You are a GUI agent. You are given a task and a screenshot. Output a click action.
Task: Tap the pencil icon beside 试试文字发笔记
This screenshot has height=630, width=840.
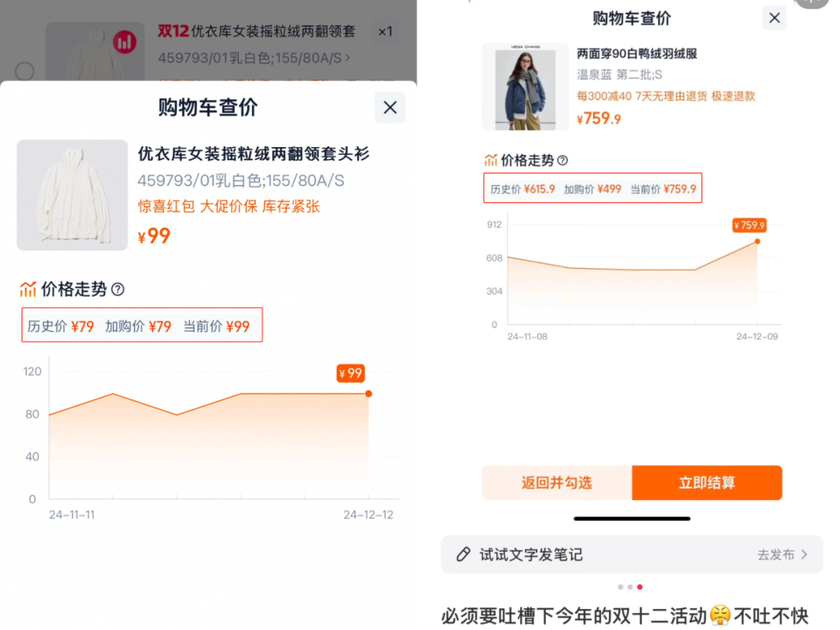(x=464, y=555)
